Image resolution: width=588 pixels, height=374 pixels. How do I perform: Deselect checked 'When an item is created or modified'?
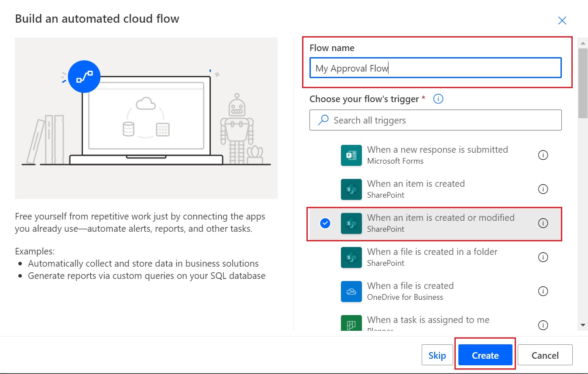[325, 223]
